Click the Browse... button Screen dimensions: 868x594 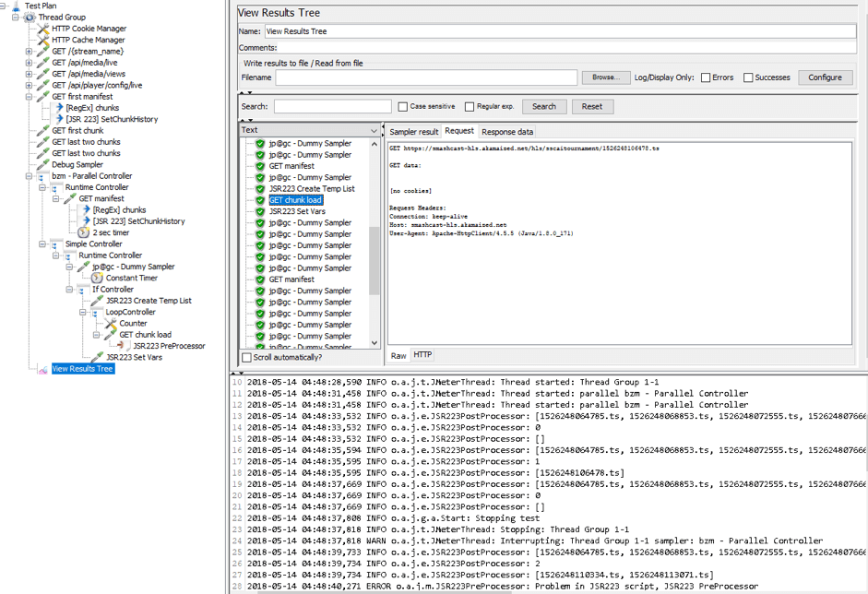pos(606,77)
